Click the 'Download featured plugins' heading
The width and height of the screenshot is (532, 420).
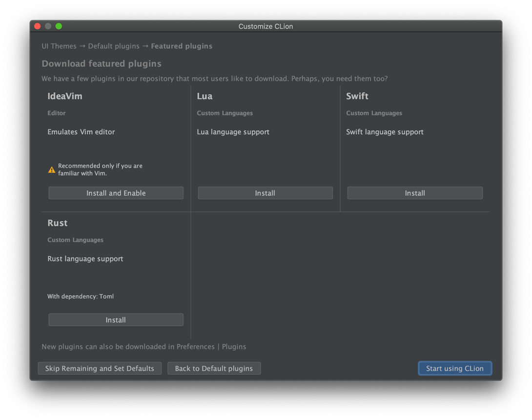(x=102, y=64)
